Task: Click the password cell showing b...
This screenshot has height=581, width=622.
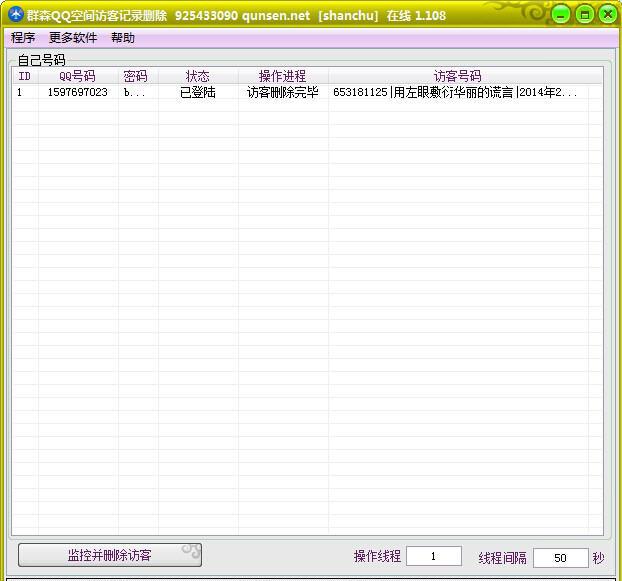Action: pyautogui.click(x=138, y=92)
